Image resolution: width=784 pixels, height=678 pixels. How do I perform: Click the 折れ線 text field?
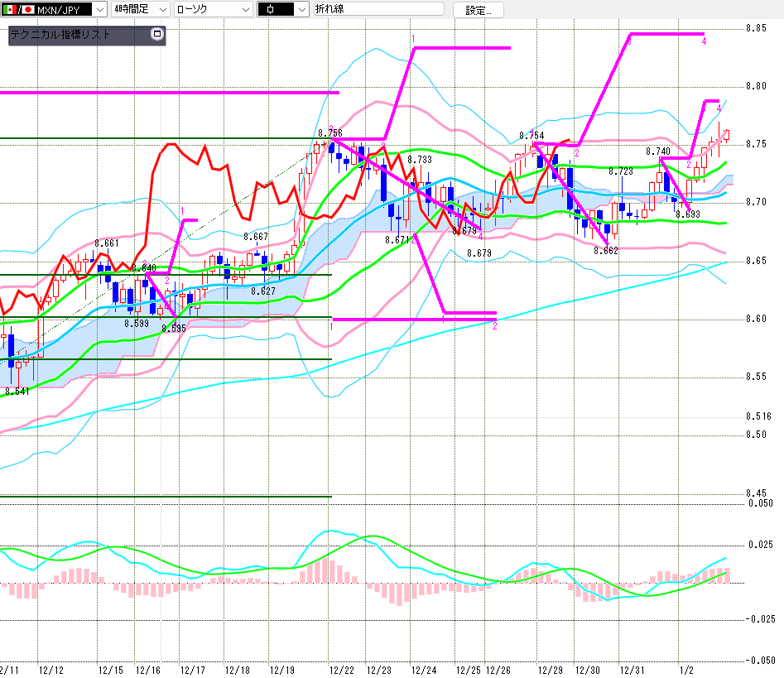(x=377, y=10)
